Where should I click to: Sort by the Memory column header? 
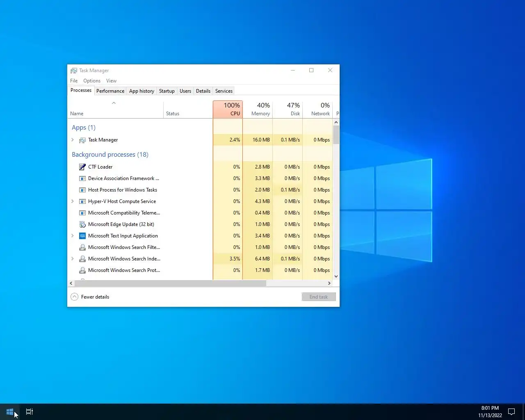coord(258,110)
